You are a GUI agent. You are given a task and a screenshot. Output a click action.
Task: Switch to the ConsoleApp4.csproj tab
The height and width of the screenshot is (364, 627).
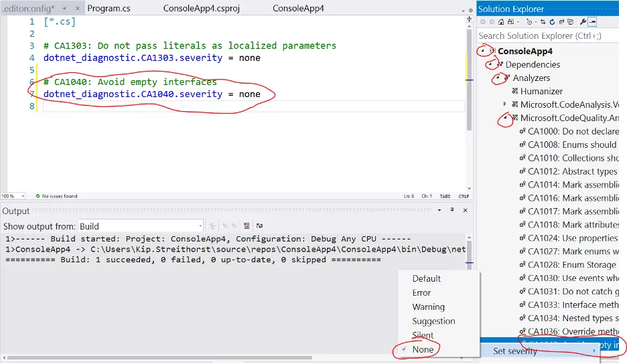pos(202,9)
